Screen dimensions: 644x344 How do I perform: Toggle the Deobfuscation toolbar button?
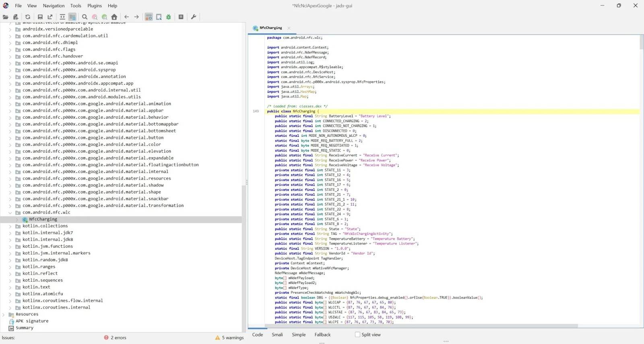point(149,17)
